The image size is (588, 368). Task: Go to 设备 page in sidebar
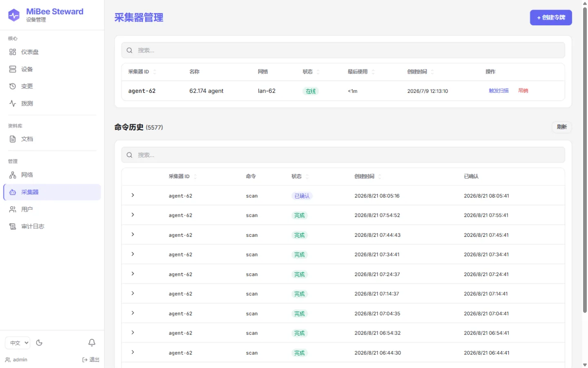click(52, 69)
